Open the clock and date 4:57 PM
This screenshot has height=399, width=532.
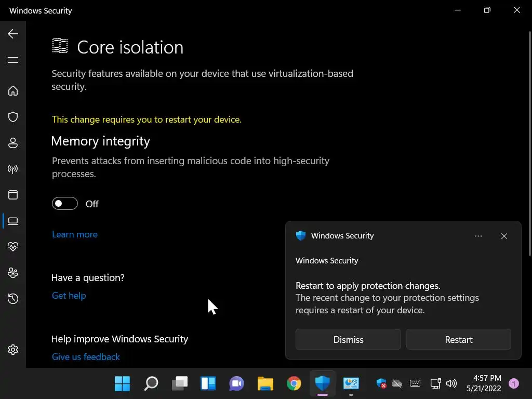(x=484, y=383)
